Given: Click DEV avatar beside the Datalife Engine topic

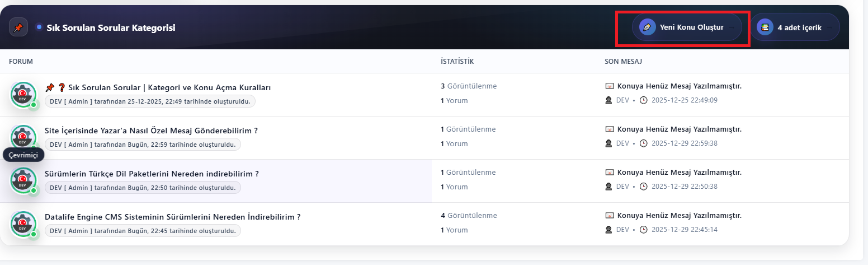Looking at the screenshot, I should 23,224.
